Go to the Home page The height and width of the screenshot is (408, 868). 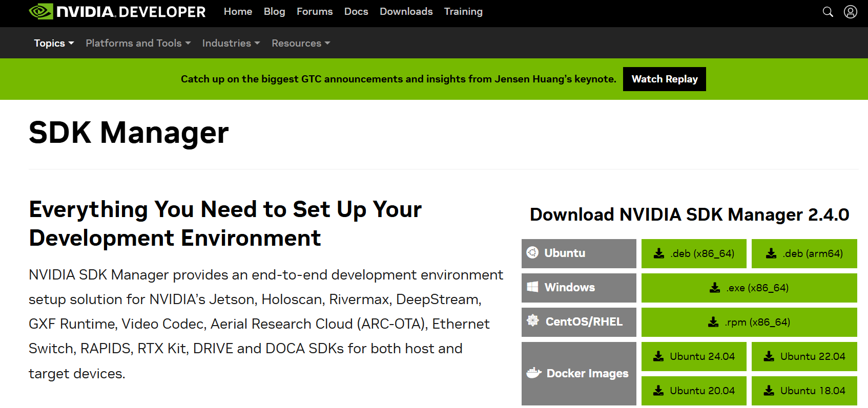(238, 11)
